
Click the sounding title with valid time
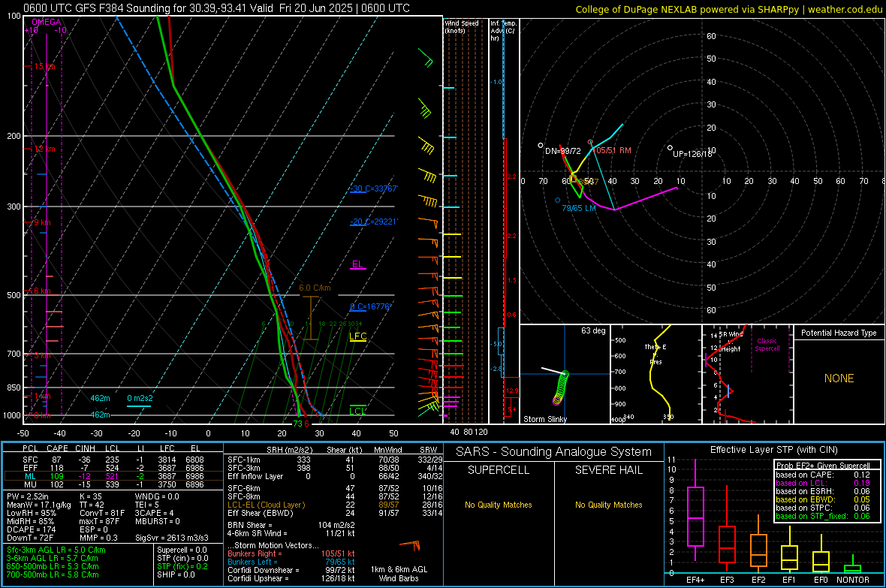pyautogui.click(x=216, y=8)
